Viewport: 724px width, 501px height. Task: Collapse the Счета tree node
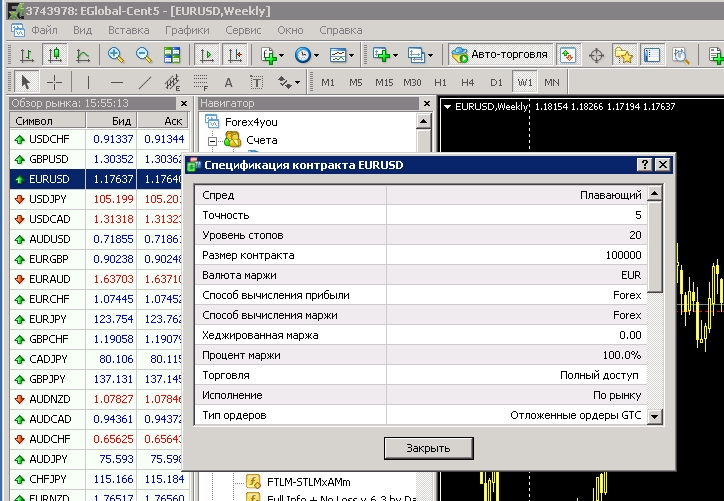(212, 141)
